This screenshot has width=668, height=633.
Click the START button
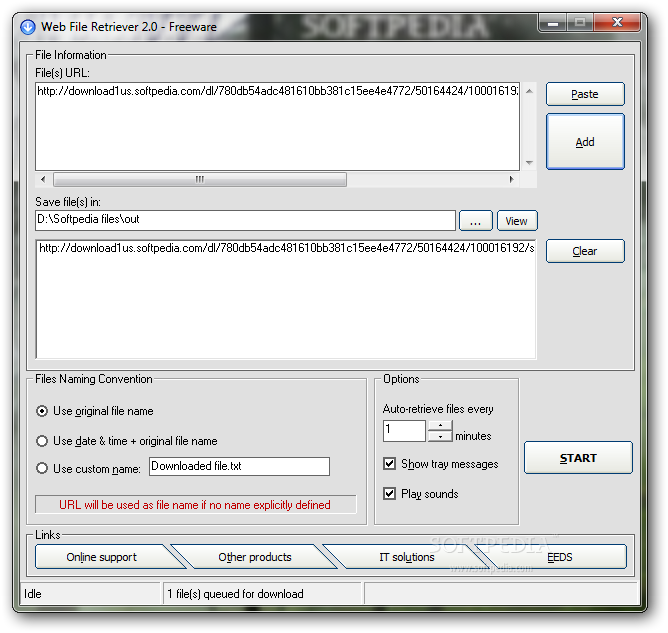(578, 458)
